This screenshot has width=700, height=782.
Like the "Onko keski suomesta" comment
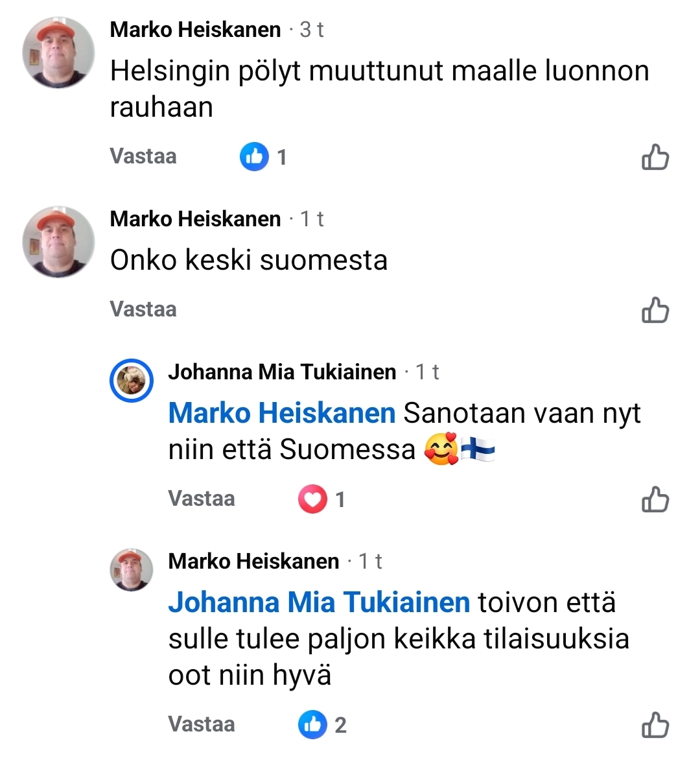click(655, 311)
